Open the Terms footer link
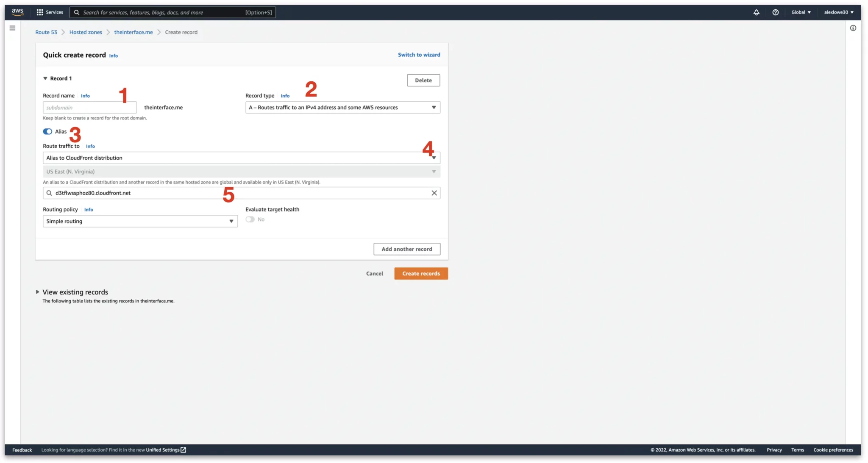Screen dimensions: 868x463 click(x=797, y=450)
